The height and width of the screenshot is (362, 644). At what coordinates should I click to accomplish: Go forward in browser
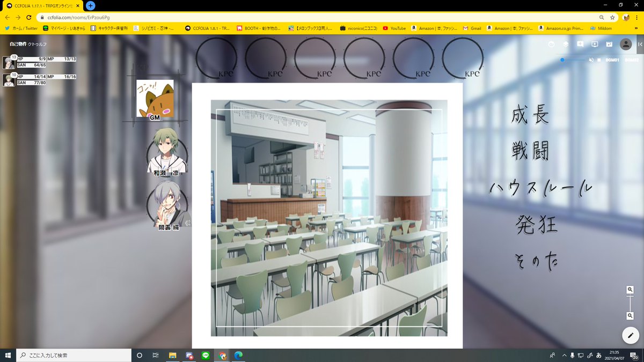[18, 17]
